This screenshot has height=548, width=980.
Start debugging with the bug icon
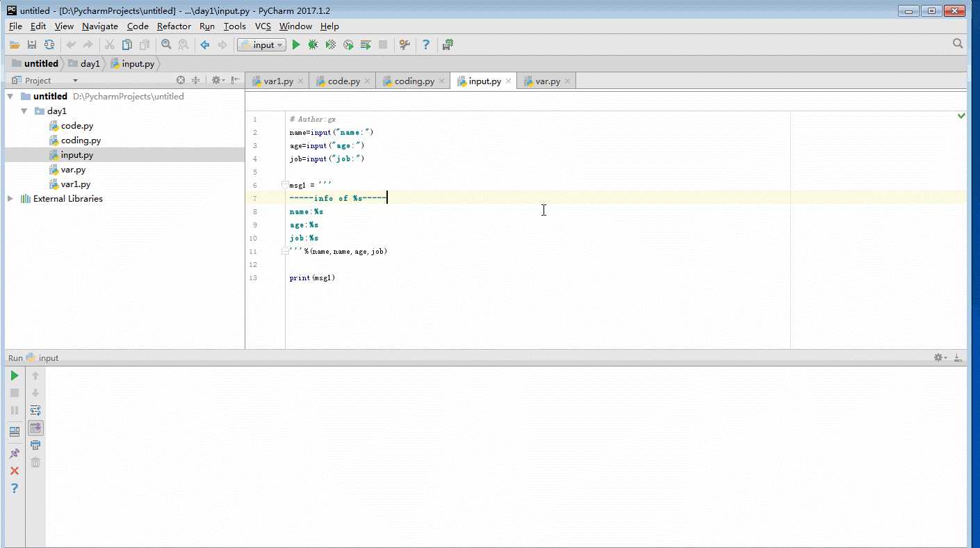coord(313,45)
